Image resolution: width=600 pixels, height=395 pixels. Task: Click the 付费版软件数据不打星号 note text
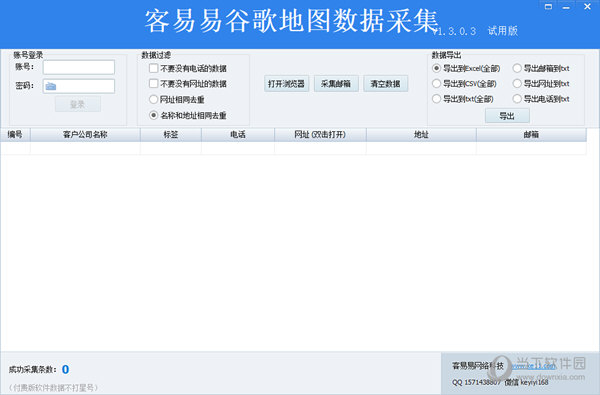coord(53,388)
